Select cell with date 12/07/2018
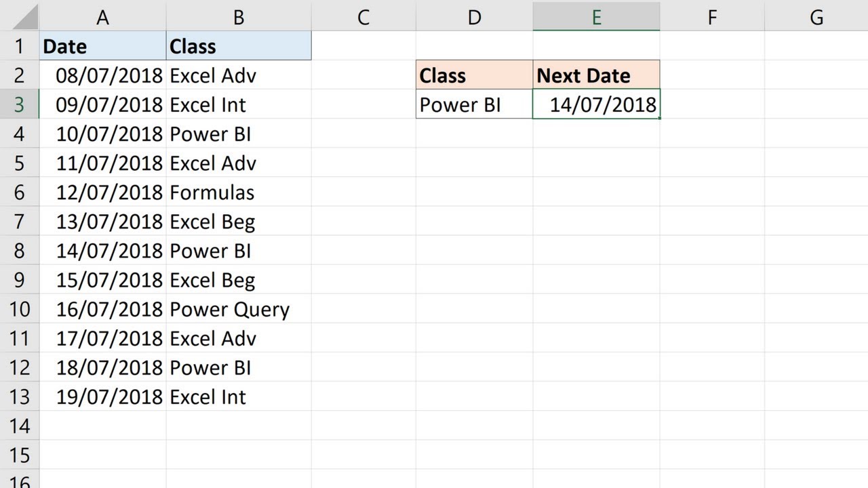This screenshot has height=488, width=868. (x=102, y=192)
